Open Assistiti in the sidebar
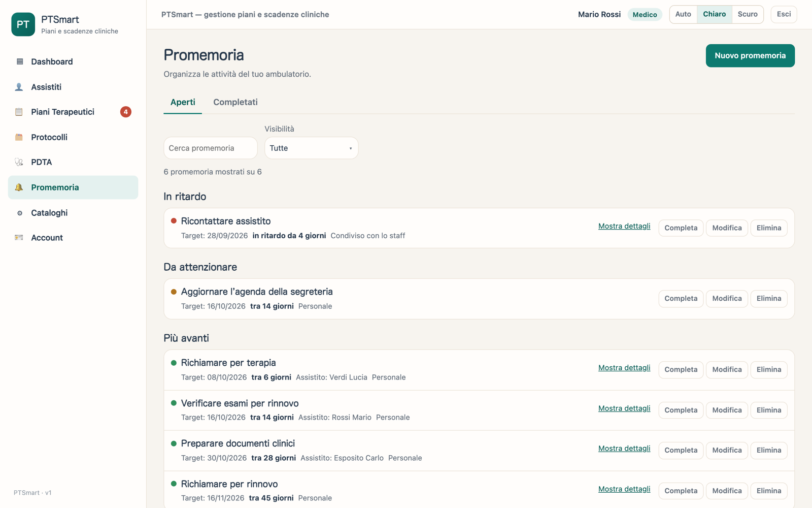This screenshot has width=812, height=508. point(73,87)
